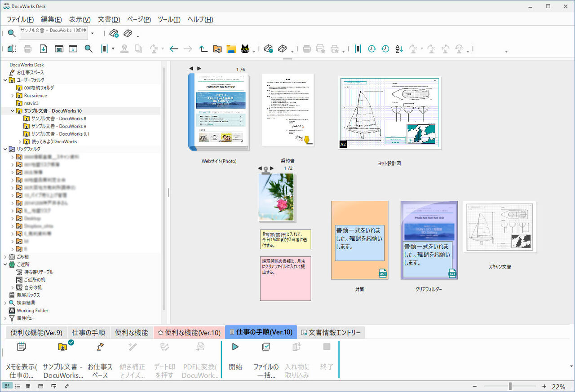The width and height of the screenshot is (575, 392).
Task: Open the ツール(T) menu
Action: pos(169,19)
